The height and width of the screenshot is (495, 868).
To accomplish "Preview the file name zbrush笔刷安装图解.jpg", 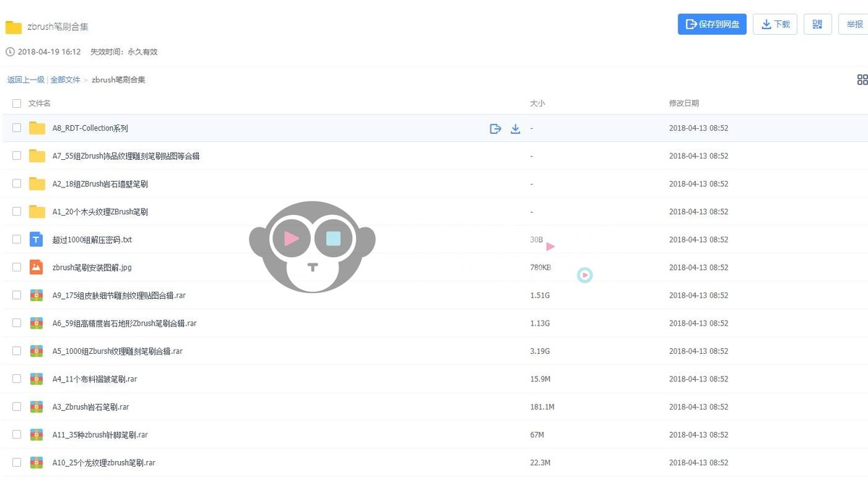I will point(92,267).
